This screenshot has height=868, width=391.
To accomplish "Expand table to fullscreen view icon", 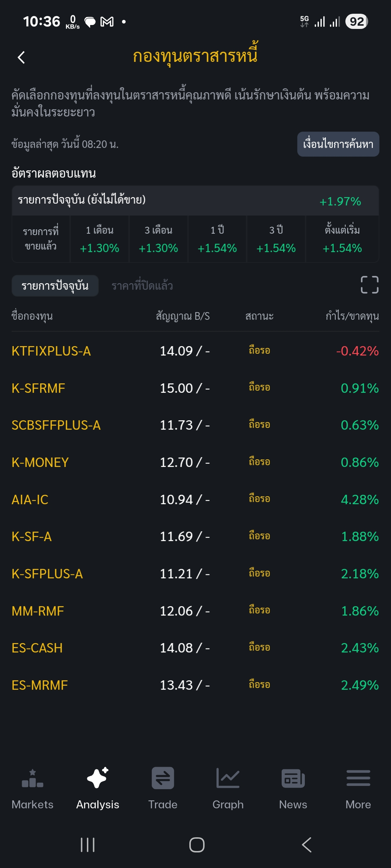I will [x=369, y=285].
